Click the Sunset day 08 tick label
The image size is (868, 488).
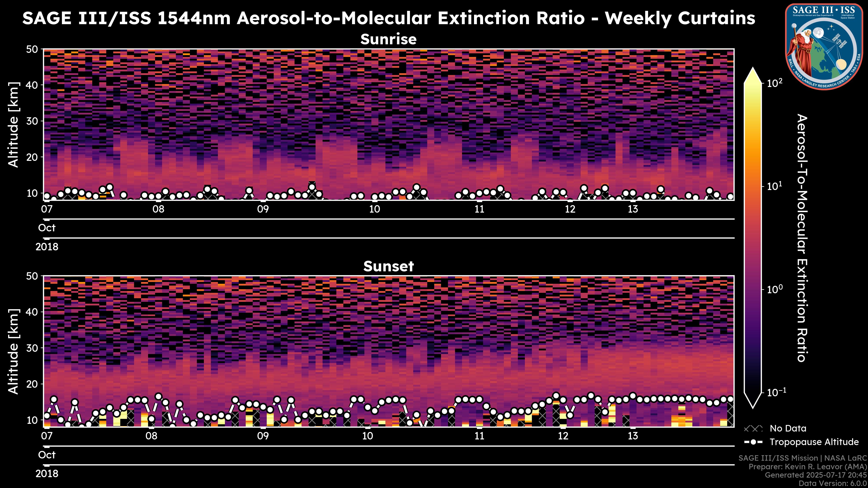[x=151, y=436]
